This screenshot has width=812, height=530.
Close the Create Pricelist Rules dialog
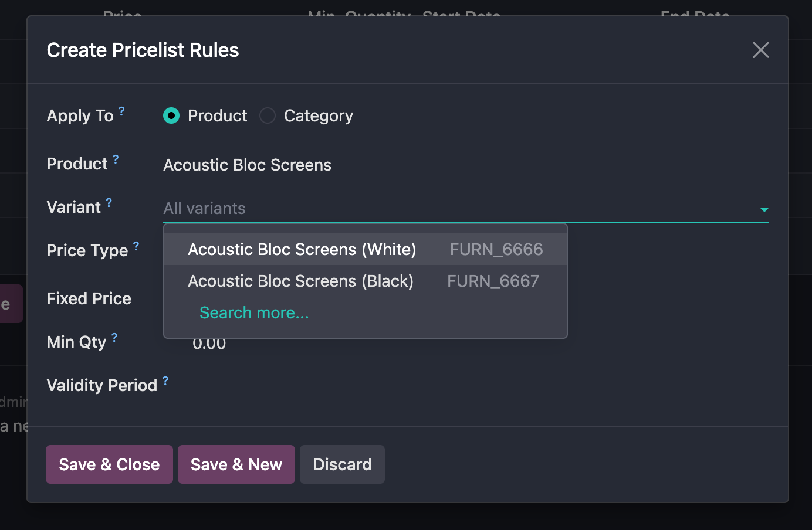click(x=760, y=50)
